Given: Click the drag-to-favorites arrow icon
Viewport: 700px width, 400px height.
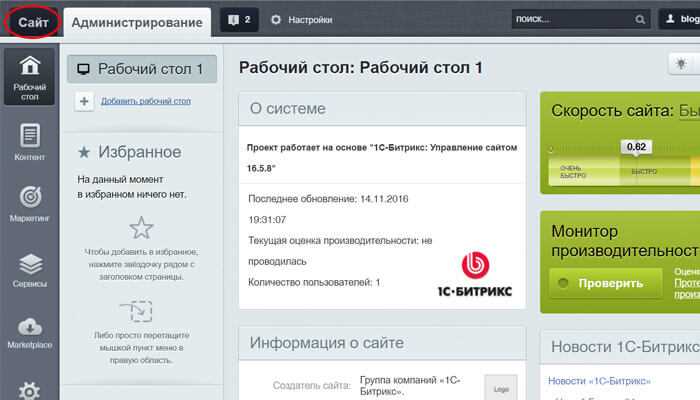Looking at the screenshot, I should click(137, 311).
